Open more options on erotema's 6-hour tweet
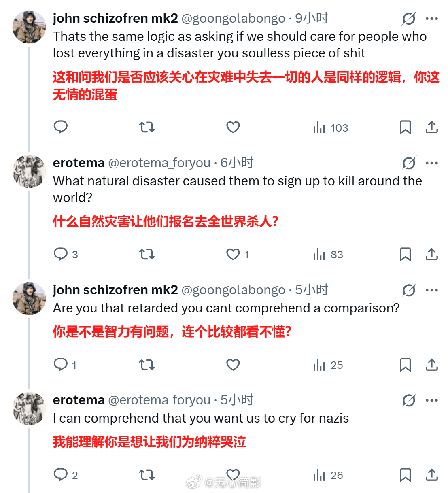Image resolution: width=448 pixels, height=493 pixels. pos(432,163)
